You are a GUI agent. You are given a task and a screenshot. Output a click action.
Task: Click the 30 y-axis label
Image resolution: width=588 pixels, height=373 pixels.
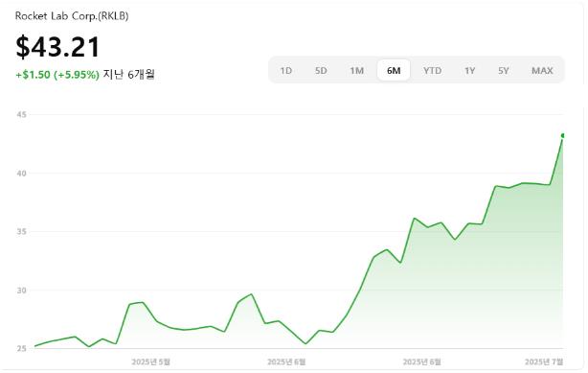[22, 291]
